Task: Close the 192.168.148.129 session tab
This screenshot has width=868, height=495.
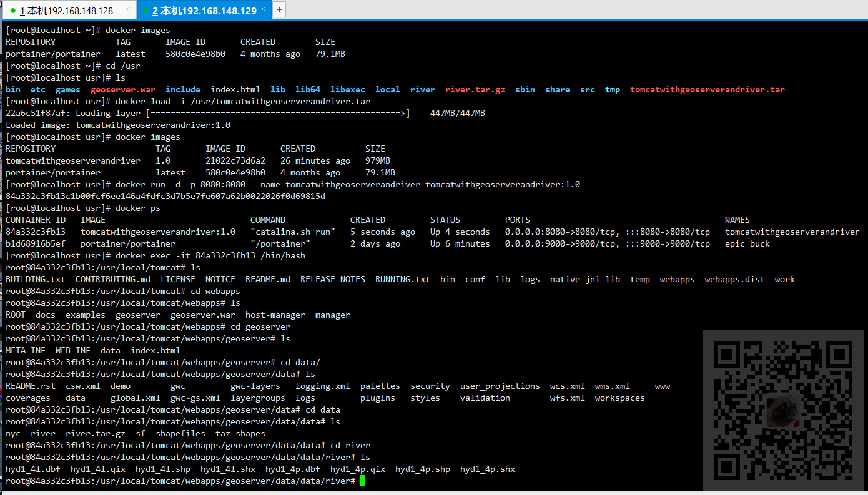Action: [263, 11]
